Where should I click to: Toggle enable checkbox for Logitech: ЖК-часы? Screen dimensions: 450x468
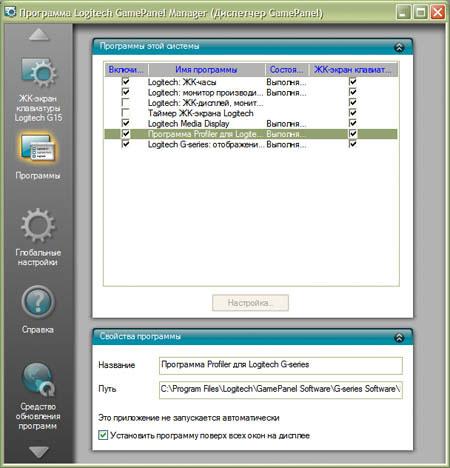coord(125,81)
